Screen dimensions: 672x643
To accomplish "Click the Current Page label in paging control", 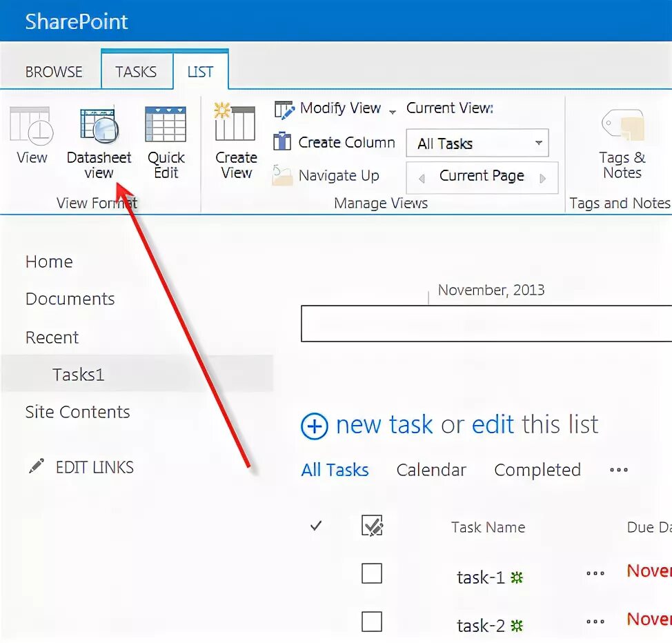I will [x=482, y=175].
